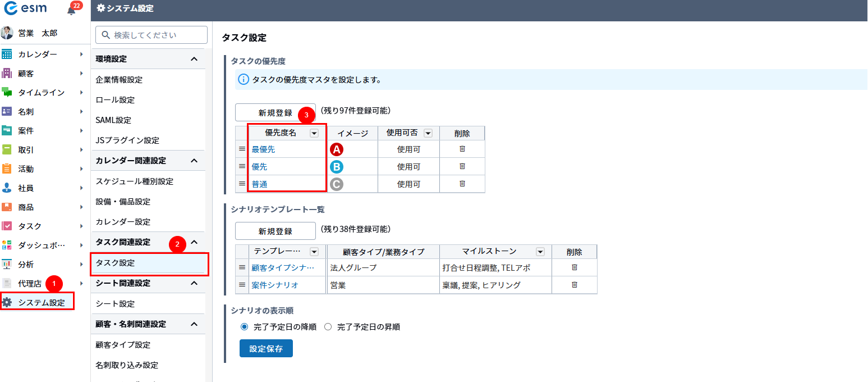Click the 取引 sidebar icon
868x382 pixels.
coord(7,149)
